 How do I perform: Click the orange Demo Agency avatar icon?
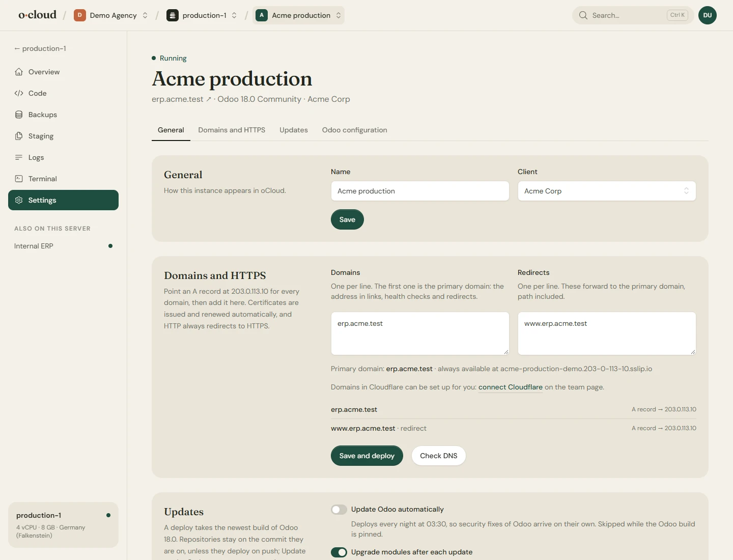pos(79,15)
